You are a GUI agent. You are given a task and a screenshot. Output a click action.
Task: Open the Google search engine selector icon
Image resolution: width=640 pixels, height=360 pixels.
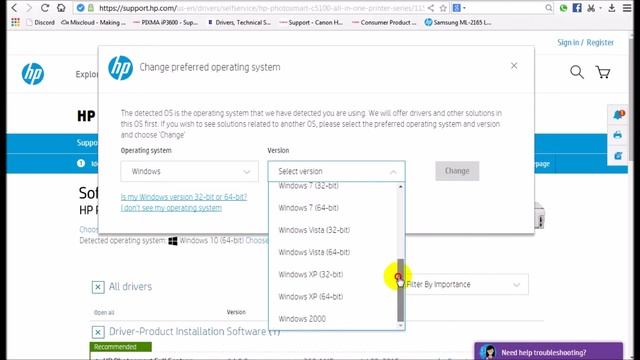tap(459, 8)
